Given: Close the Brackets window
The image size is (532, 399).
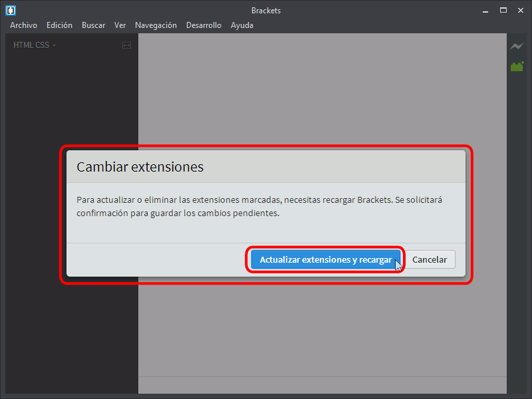Looking at the screenshot, I should pos(521,11).
